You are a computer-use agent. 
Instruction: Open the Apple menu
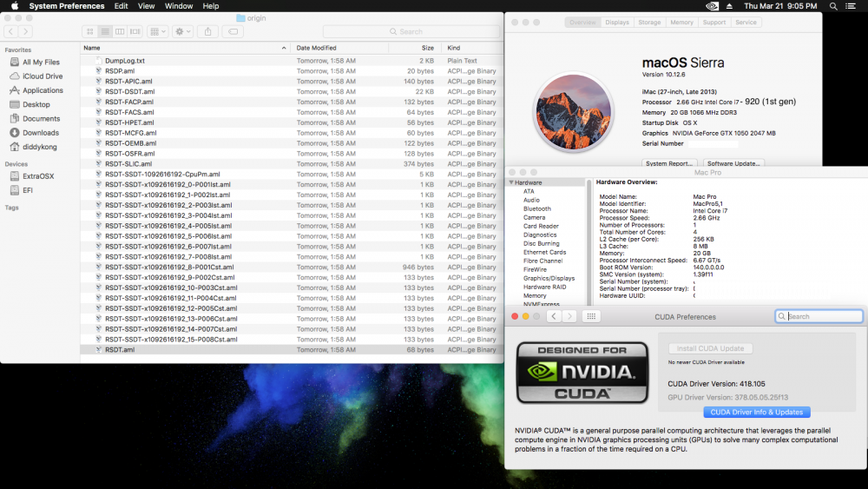[15, 6]
